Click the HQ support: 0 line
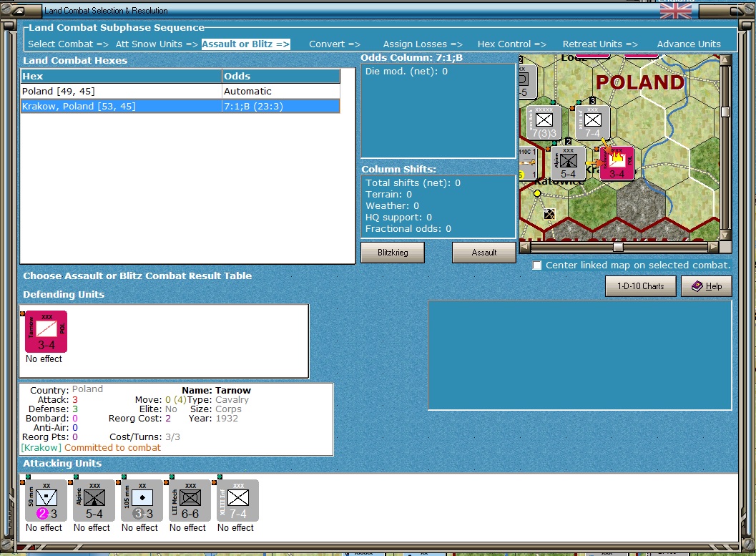The width and height of the screenshot is (756, 556). point(398,218)
